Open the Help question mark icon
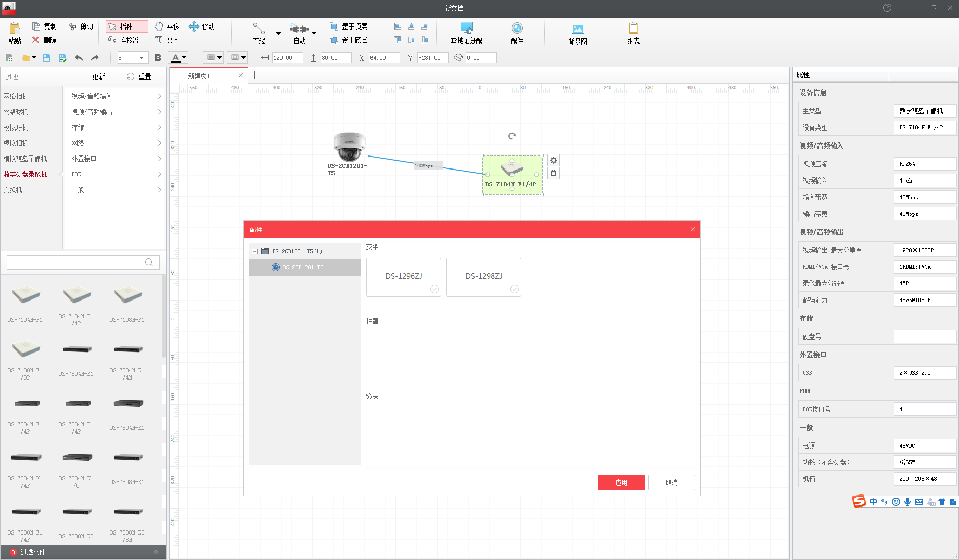 tap(887, 8)
